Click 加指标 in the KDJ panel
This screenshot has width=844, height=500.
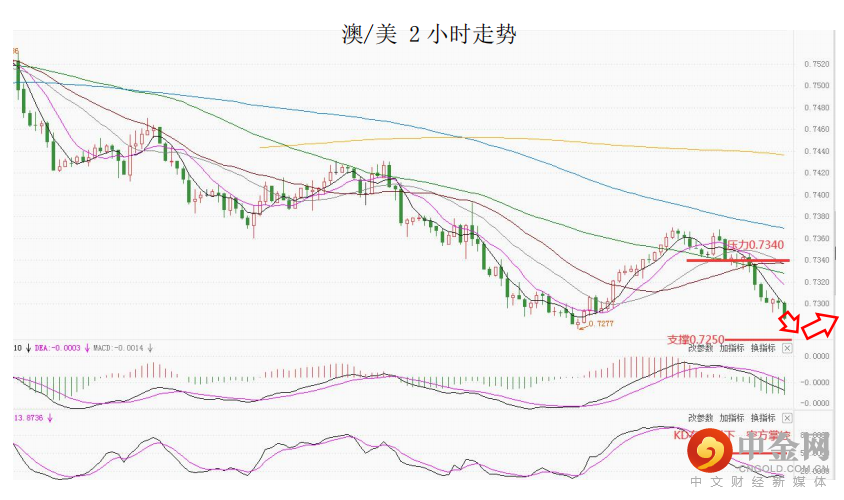731,418
